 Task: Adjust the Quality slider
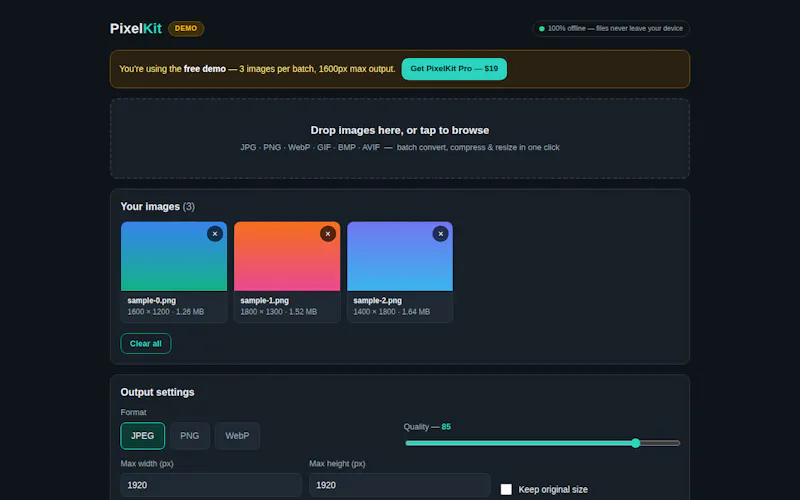[x=542, y=443]
